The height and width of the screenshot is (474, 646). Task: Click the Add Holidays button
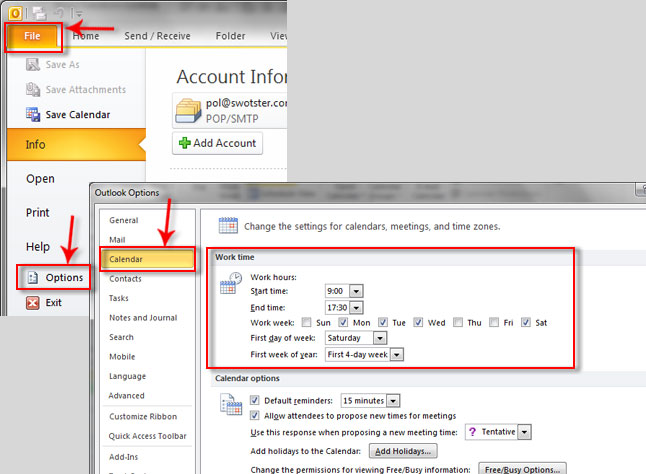403,451
